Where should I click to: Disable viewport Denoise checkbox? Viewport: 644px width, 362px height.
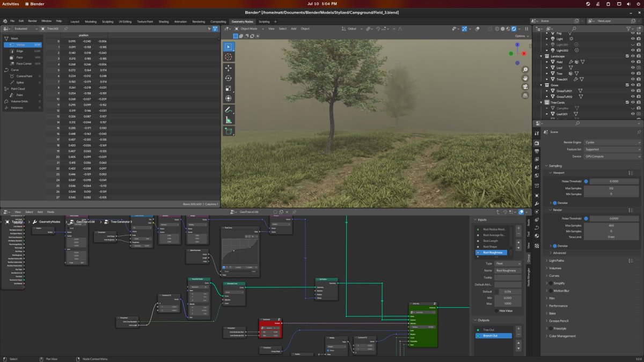tap(555, 203)
